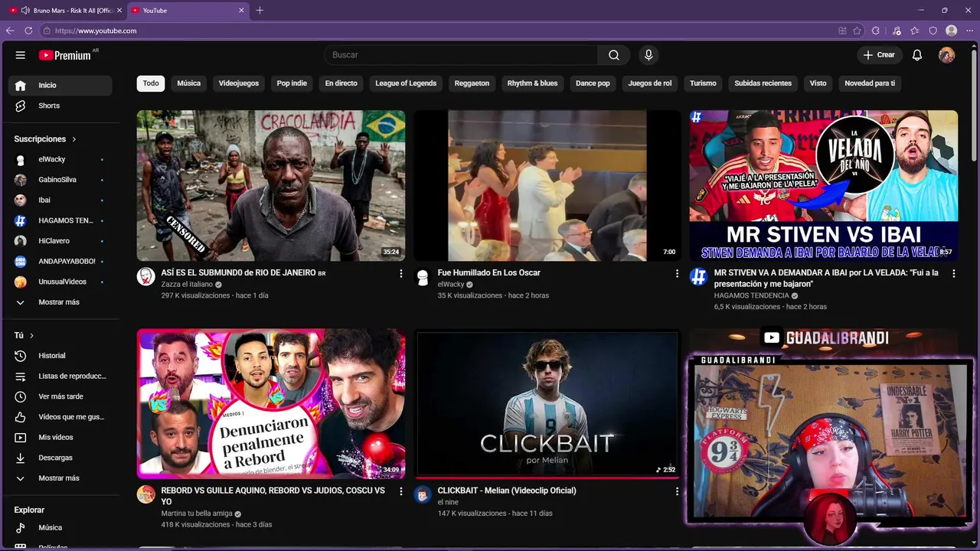Image resolution: width=980 pixels, height=551 pixels.
Task: Open Historial in sidebar
Action: [60, 356]
